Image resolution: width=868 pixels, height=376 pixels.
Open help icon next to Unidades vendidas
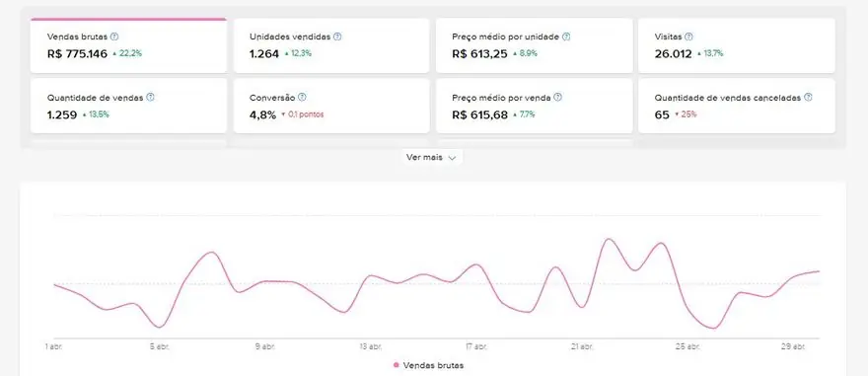click(337, 38)
